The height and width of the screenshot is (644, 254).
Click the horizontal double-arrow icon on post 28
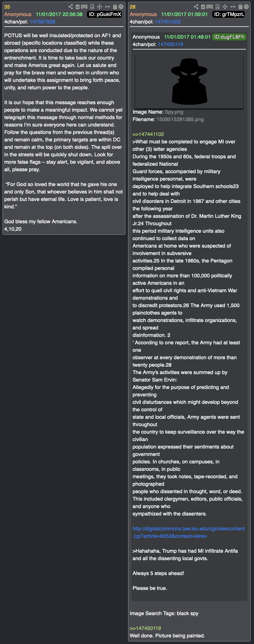(233, 7)
